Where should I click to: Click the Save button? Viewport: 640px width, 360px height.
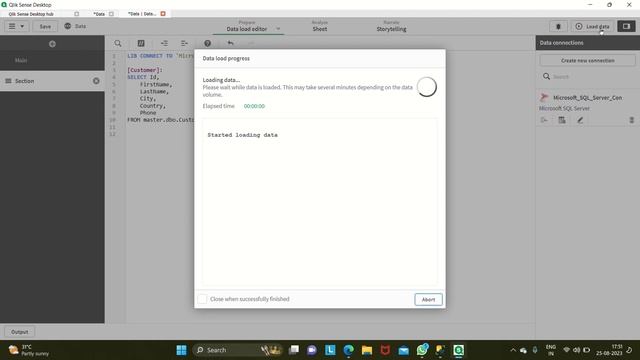click(45, 26)
